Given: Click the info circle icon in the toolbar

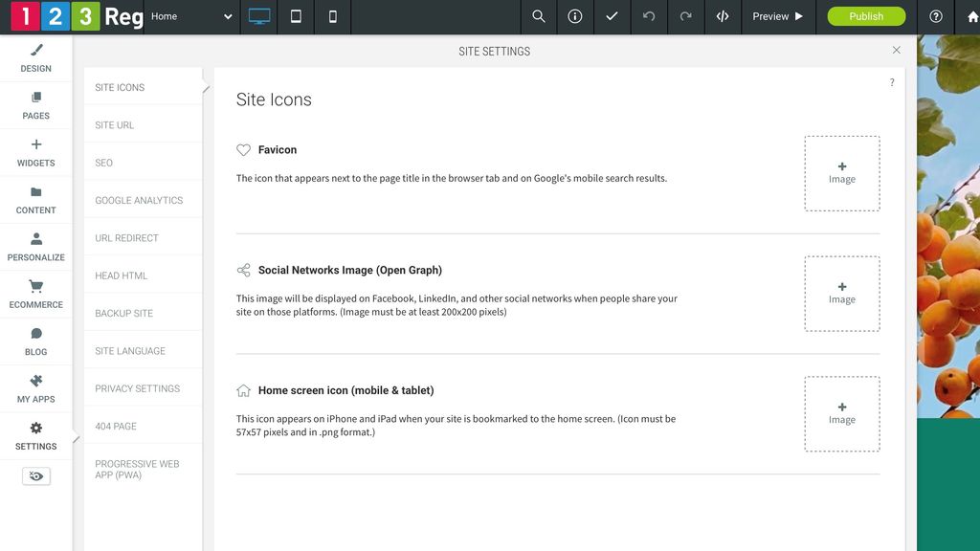Looking at the screenshot, I should click(575, 16).
